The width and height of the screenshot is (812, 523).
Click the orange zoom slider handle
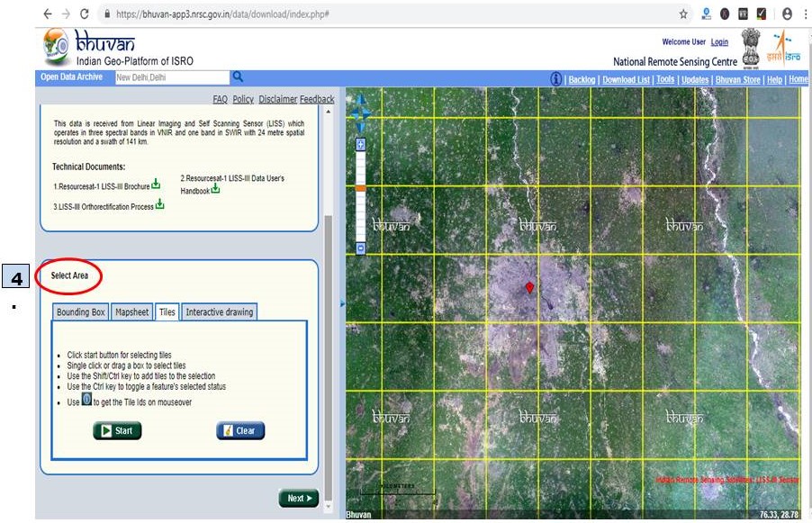(x=361, y=188)
